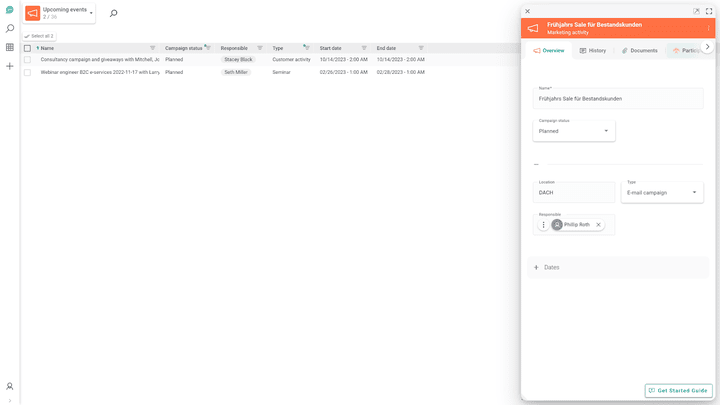Click the search icon beside Upcoming events
The image size is (720, 405).
[x=113, y=14]
